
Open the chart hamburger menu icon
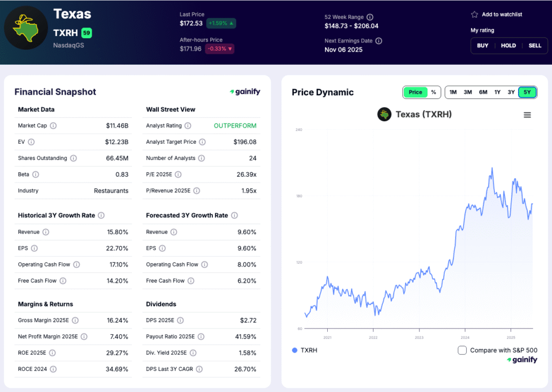[x=527, y=115]
